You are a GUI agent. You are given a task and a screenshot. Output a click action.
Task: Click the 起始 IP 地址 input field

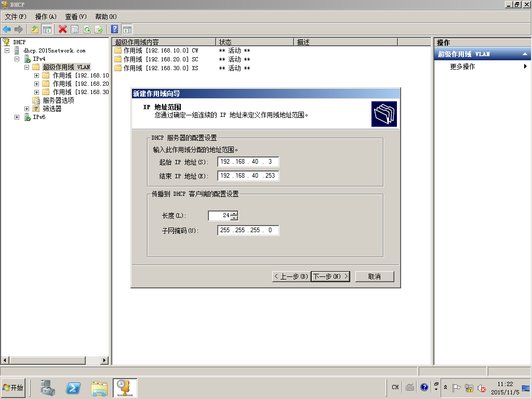[248, 162]
